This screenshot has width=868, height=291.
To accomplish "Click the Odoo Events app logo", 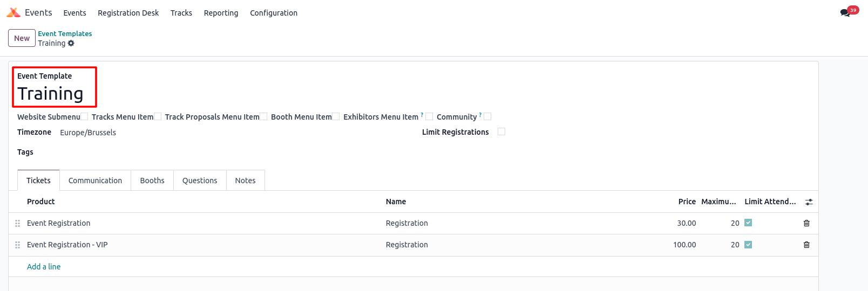I will point(13,12).
